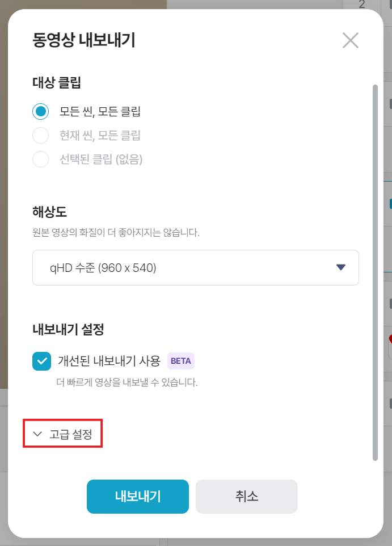Close the 동영상 내보내기 dialog with the X icon
The width and height of the screenshot is (392, 546).
(351, 40)
